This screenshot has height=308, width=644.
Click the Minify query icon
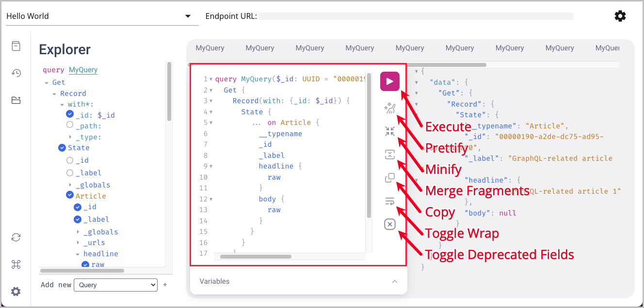tap(390, 131)
